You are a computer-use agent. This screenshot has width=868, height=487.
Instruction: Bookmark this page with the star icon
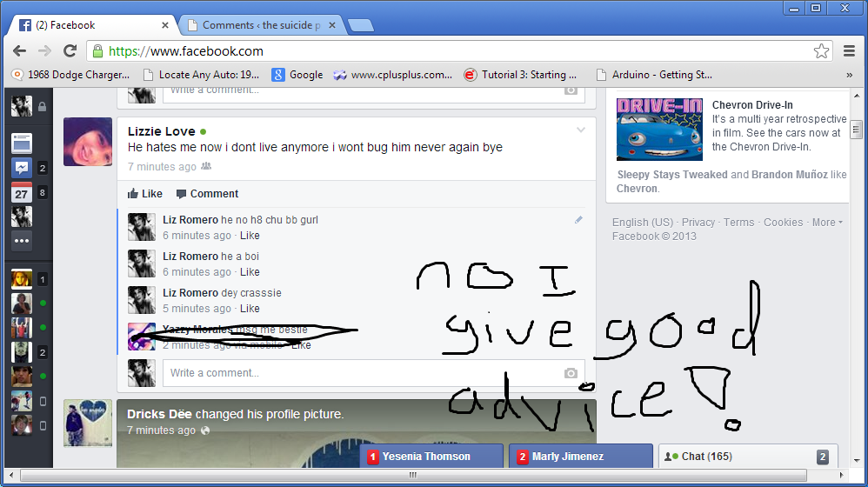click(x=821, y=51)
